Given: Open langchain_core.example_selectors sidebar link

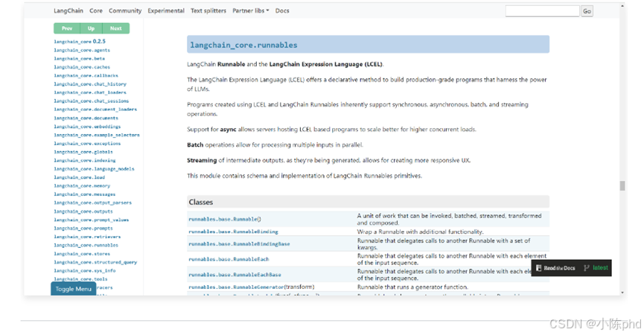Looking at the screenshot, I should 97,135.
